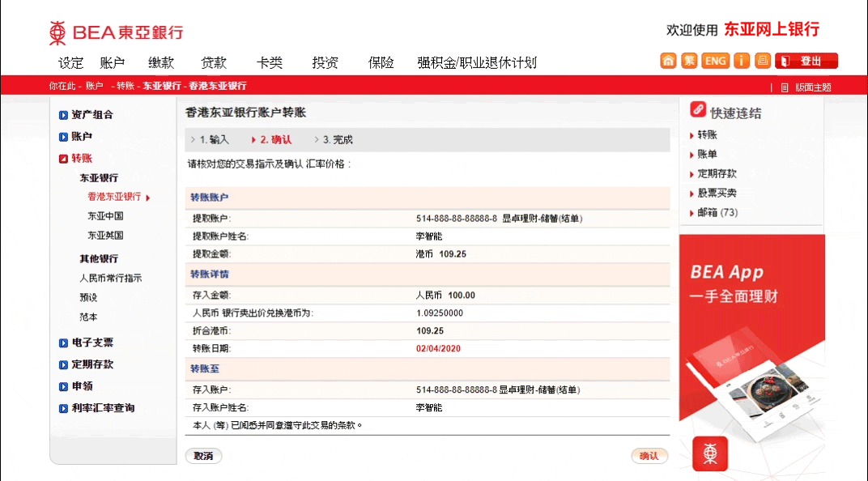Viewport: 868px width, 481px height.
Task: Collapse the 转账 sidebar section
Action: point(76,158)
